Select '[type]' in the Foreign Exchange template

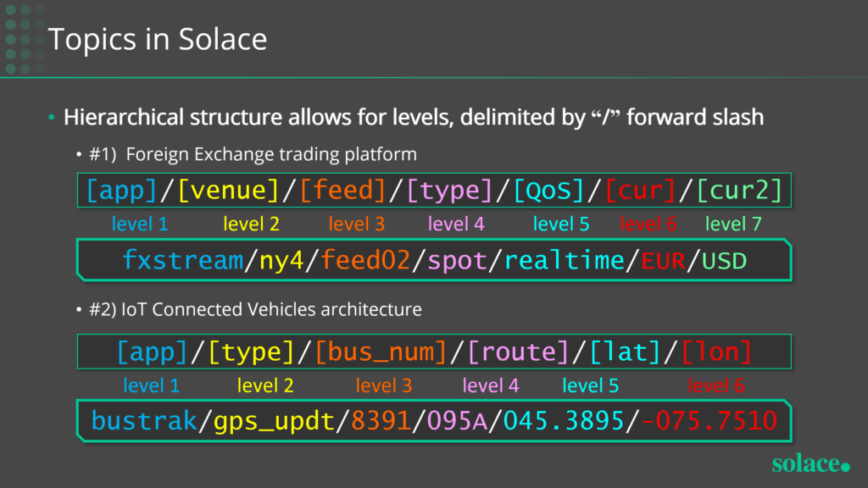tap(449, 191)
